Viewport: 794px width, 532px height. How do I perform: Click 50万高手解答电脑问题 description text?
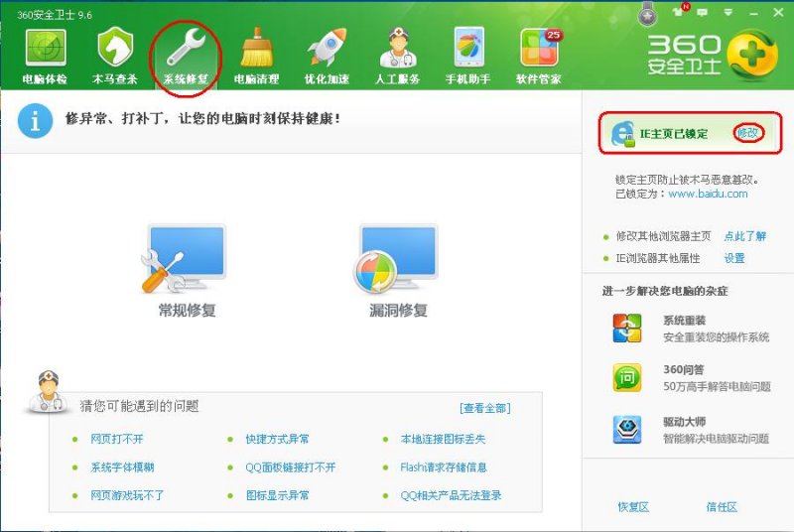(717, 387)
